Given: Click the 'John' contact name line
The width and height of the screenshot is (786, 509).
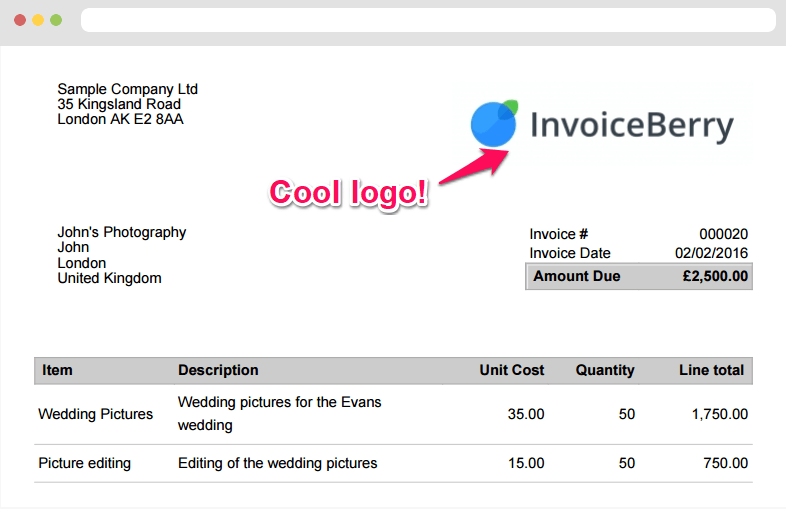Looking at the screenshot, I should point(73,247).
